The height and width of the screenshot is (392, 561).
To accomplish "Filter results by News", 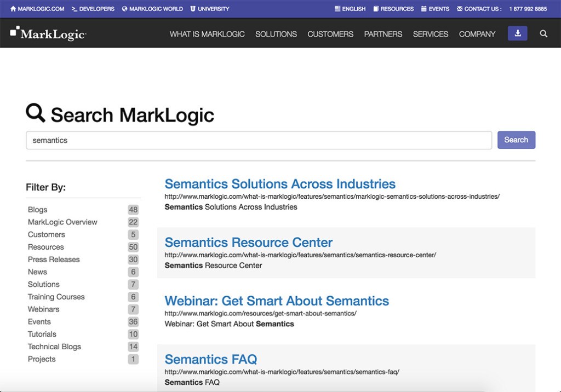I will pos(37,272).
